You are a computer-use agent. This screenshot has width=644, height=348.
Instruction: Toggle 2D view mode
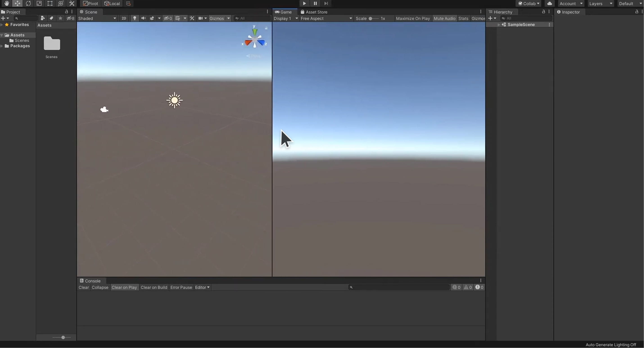(x=124, y=18)
